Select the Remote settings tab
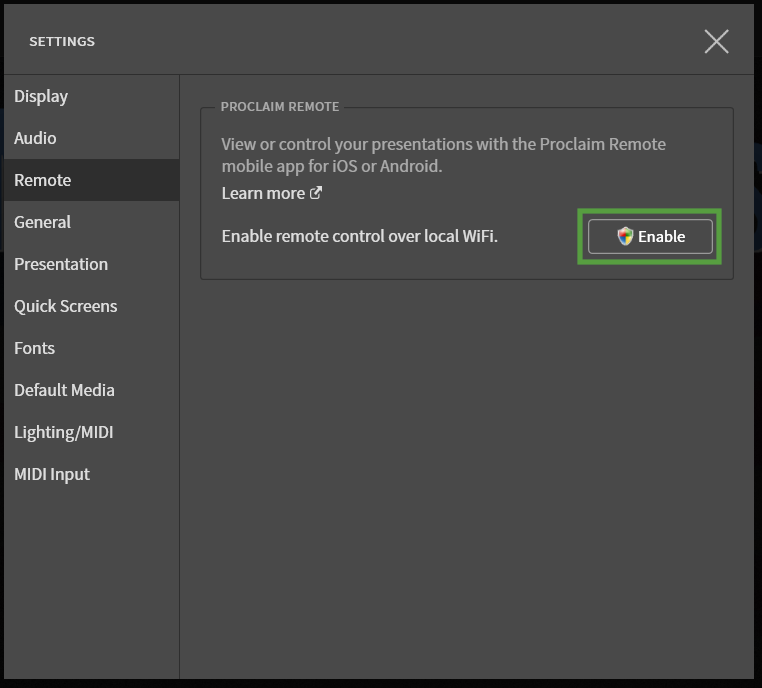This screenshot has height=688, width=762. pos(43,180)
